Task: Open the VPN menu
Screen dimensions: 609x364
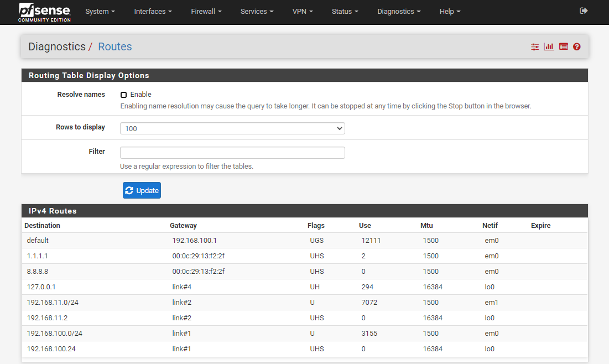Action: tap(303, 12)
